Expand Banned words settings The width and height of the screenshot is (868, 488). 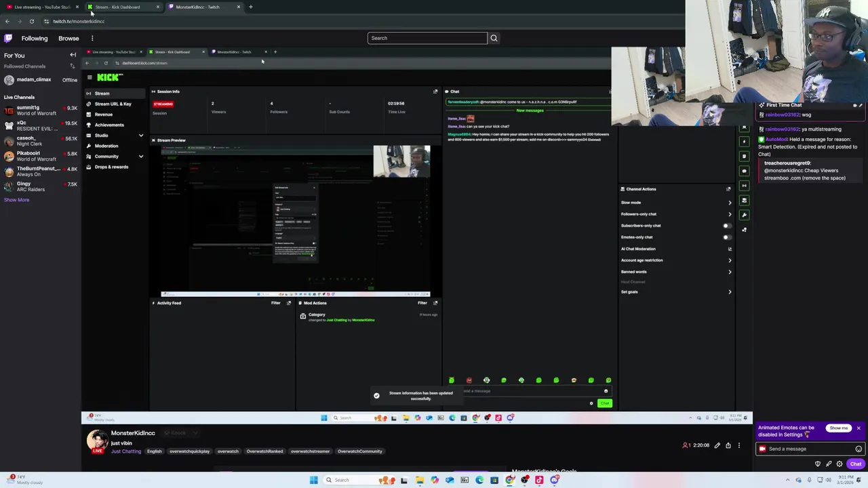(730, 272)
